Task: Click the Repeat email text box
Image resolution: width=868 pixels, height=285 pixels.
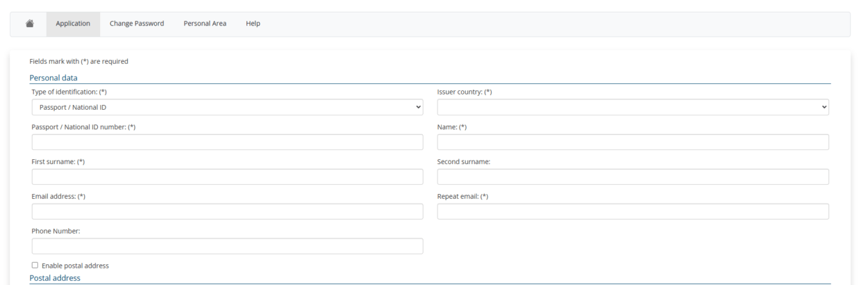Action: (633, 211)
